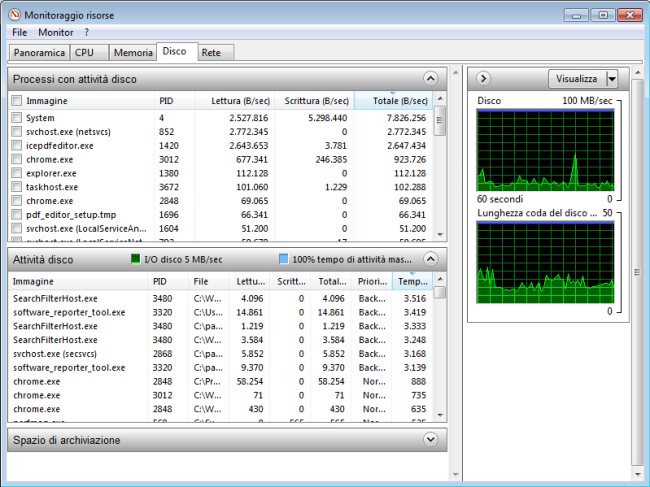Tick the select-all checkbox beside Immagine header
The height and width of the screenshot is (487, 650).
click(17, 101)
